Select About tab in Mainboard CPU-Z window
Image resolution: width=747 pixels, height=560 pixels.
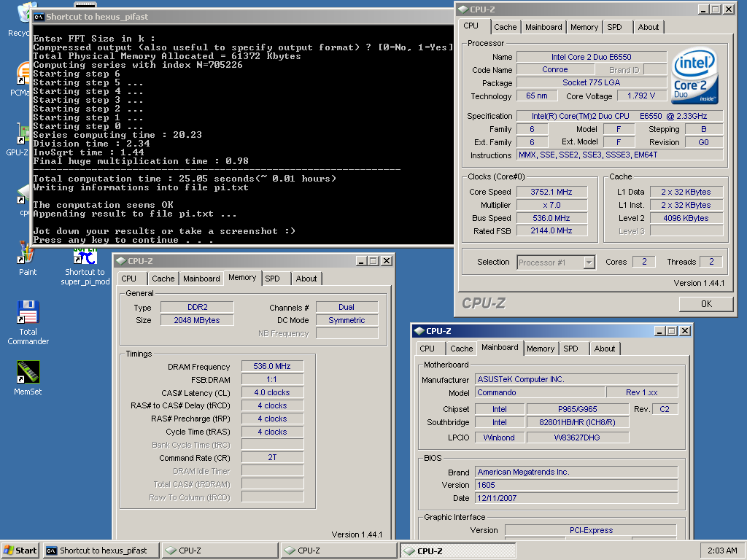[605, 349]
